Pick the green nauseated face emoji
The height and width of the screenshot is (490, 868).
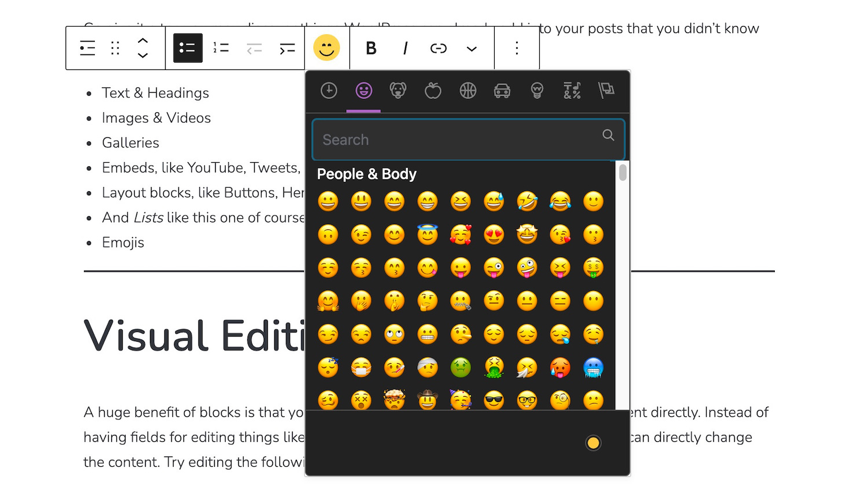(461, 367)
